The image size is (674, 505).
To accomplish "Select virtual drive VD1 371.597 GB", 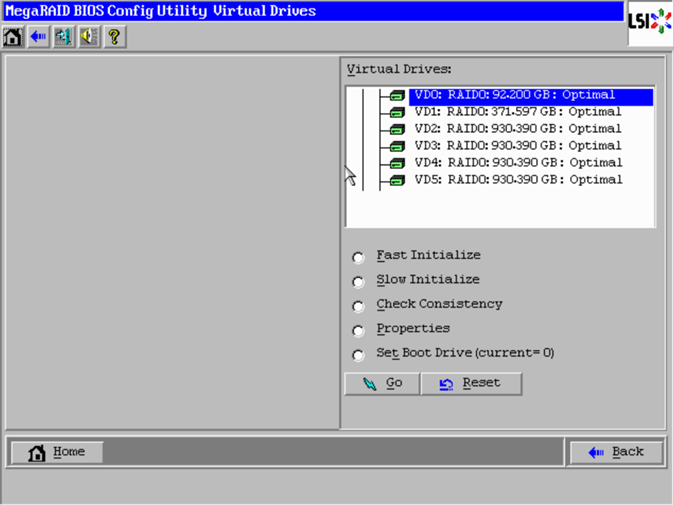I will [x=517, y=112].
